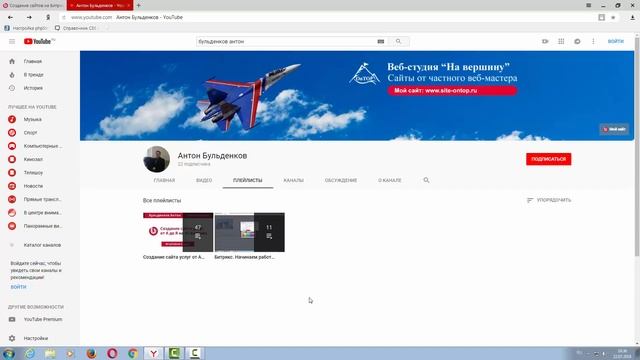The image size is (640, 360).
Task: Launch Internet Explorer from the taskbar
Action: coord(30,353)
